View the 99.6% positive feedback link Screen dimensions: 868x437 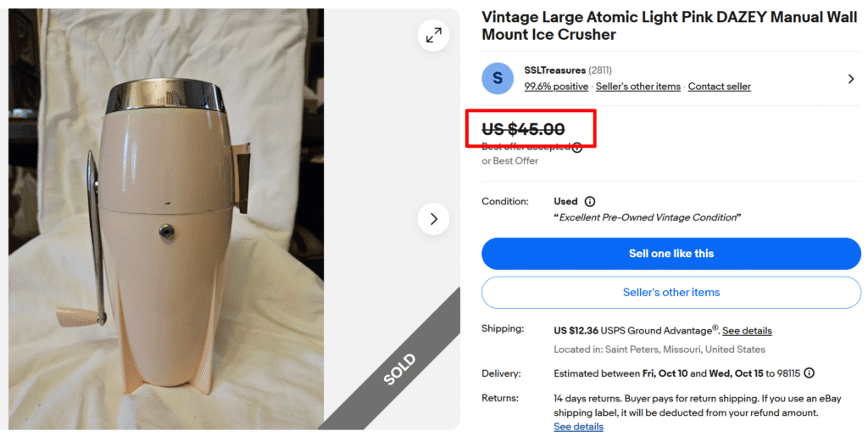pyautogui.click(x=556, y=87)
